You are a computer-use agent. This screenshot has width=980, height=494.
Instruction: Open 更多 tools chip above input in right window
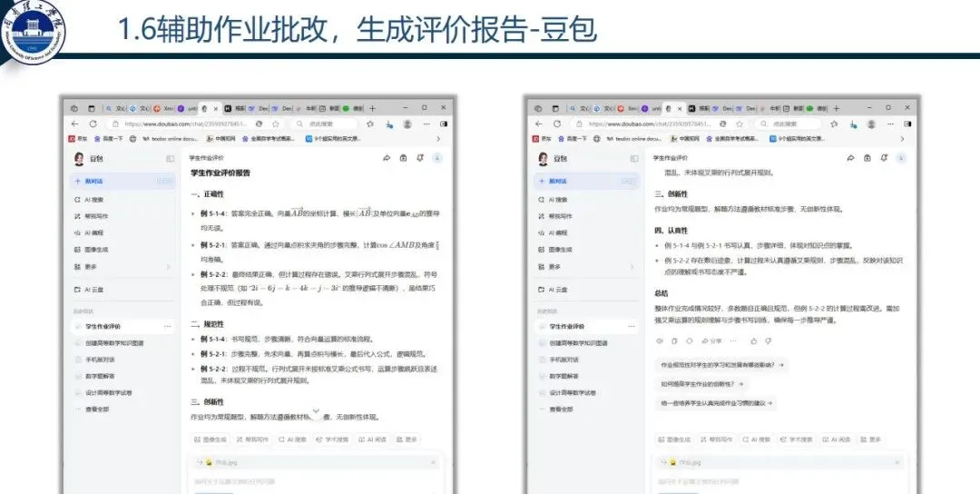click(x=870, y=440)
